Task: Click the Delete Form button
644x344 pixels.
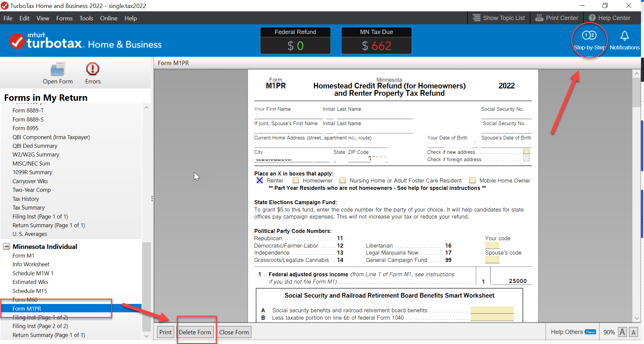Action: 195,332
